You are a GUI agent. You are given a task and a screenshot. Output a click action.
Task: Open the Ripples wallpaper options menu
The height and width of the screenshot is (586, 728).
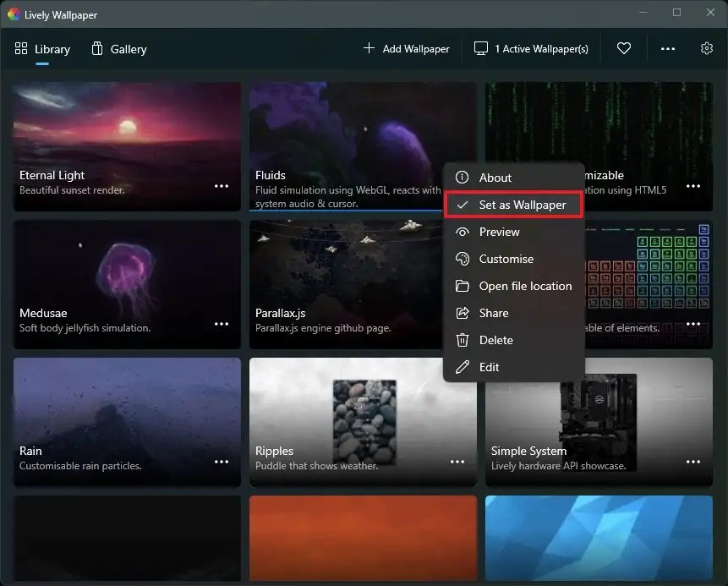tap(457, 462)
